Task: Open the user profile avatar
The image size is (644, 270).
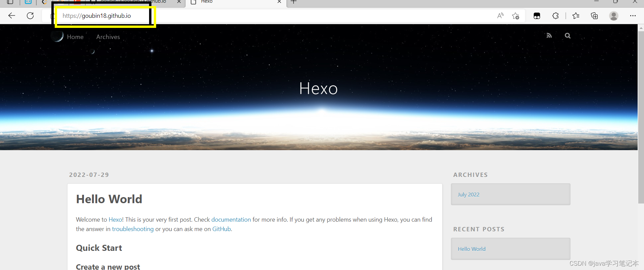Action: coord(614,16)
